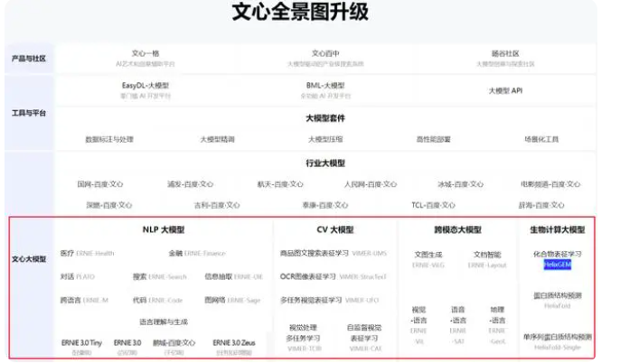Select 多任务视觉表征学习 VIMER-UFO
This screenshot has height=364, width=620.
(x=329, y=301)
